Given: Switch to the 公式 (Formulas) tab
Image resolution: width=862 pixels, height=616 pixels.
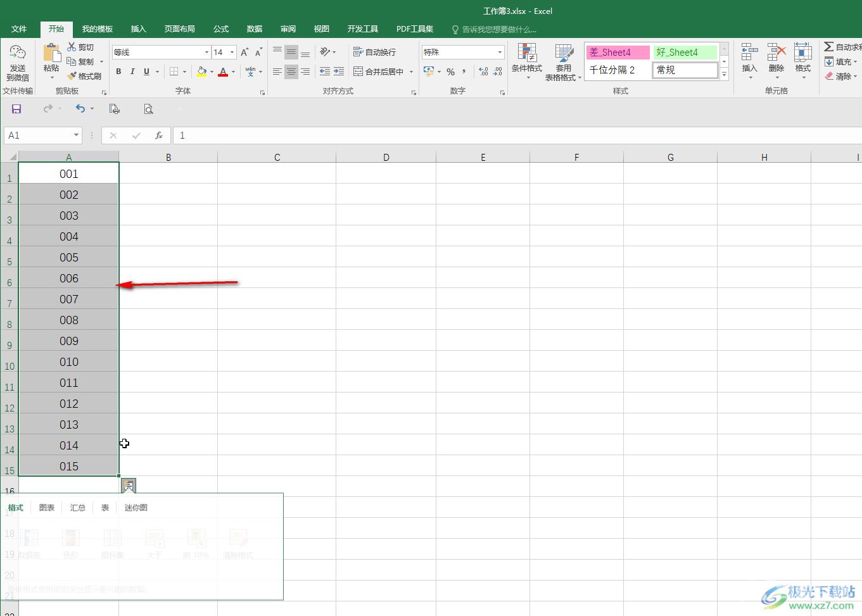Looking at the screenshot, I should [x=221, y=28].
